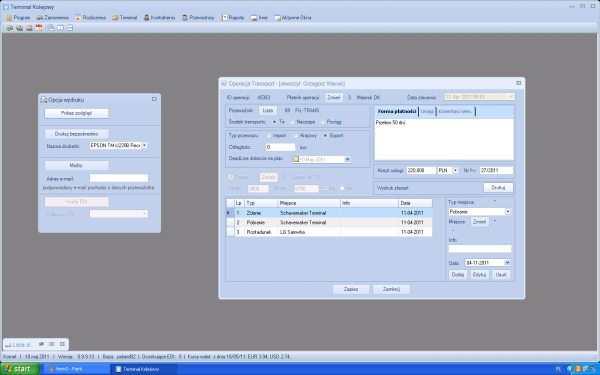Open the Rozliczenia menu
Viewport: 600px width, 375px height.
90,18
